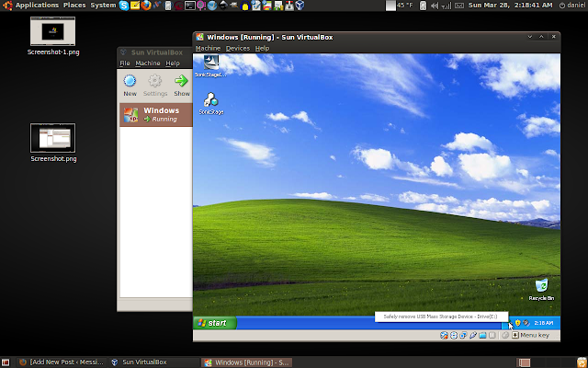Open the Applications menu
The width and height of the screenshot is (588, 368).
(x=37, y=6)
